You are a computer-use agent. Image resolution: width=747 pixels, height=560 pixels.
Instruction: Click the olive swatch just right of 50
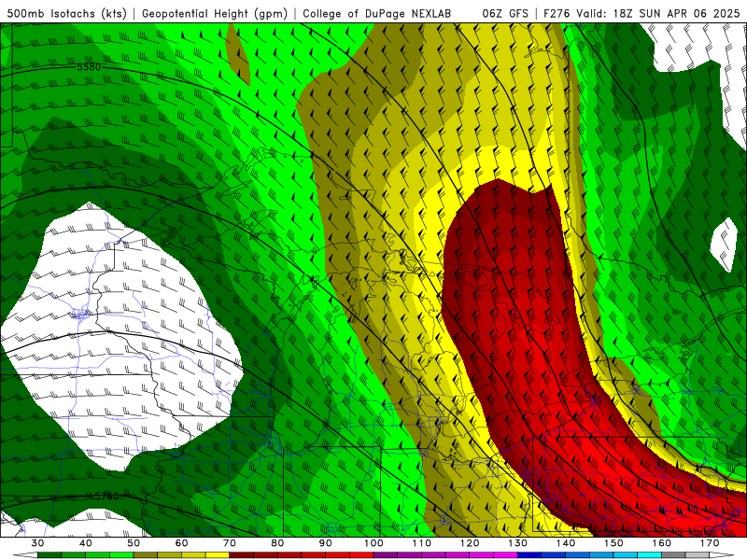(146, 555)
